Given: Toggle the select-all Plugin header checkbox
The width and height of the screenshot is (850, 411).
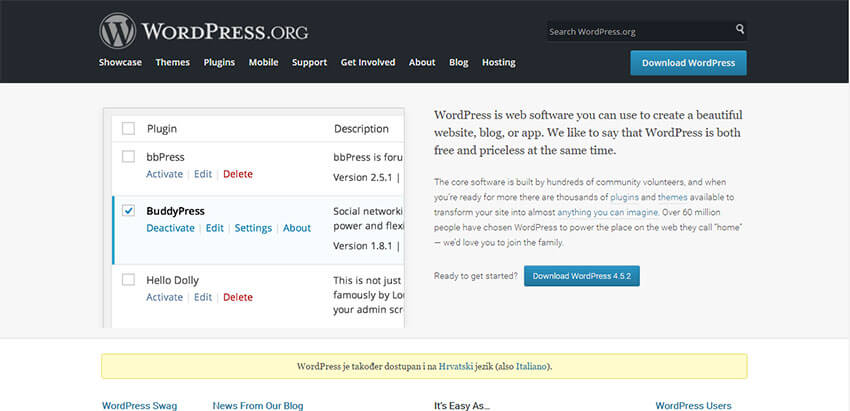Looking at the screenshot, I should click(x=128, y=128).
